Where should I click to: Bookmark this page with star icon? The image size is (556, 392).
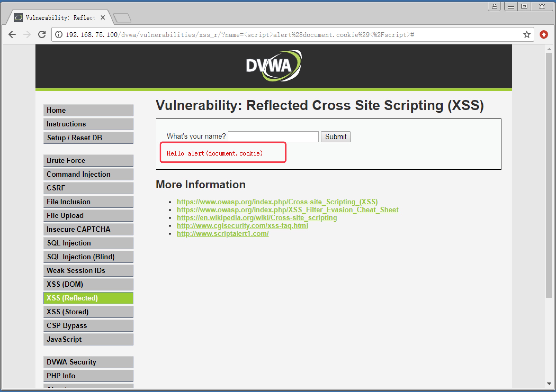coord(527,35)
